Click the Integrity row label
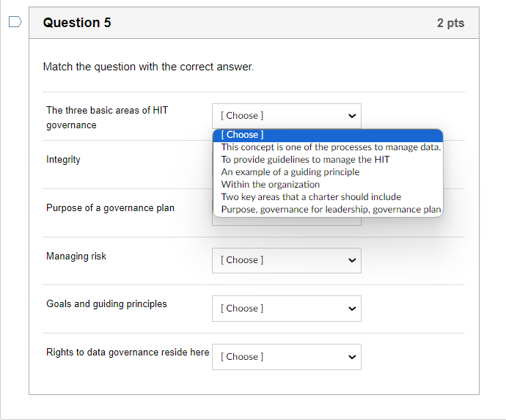 64,160
